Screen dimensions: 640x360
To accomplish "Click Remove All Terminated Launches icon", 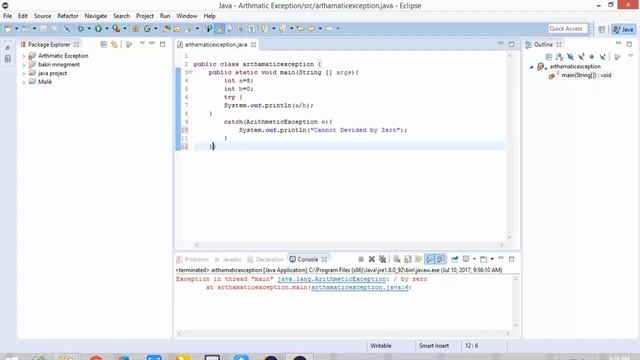I will 382,259.
